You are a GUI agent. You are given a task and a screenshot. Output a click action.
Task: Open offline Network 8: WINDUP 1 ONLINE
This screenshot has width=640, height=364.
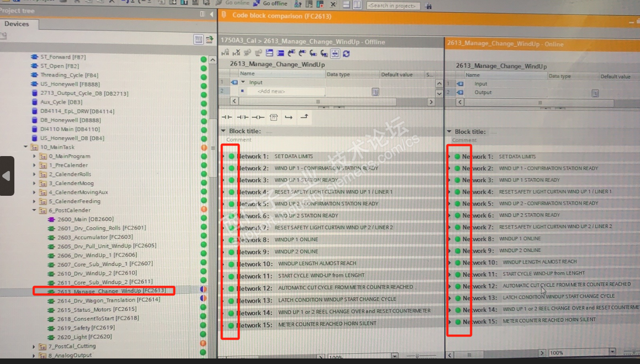(x=331, y=240)
